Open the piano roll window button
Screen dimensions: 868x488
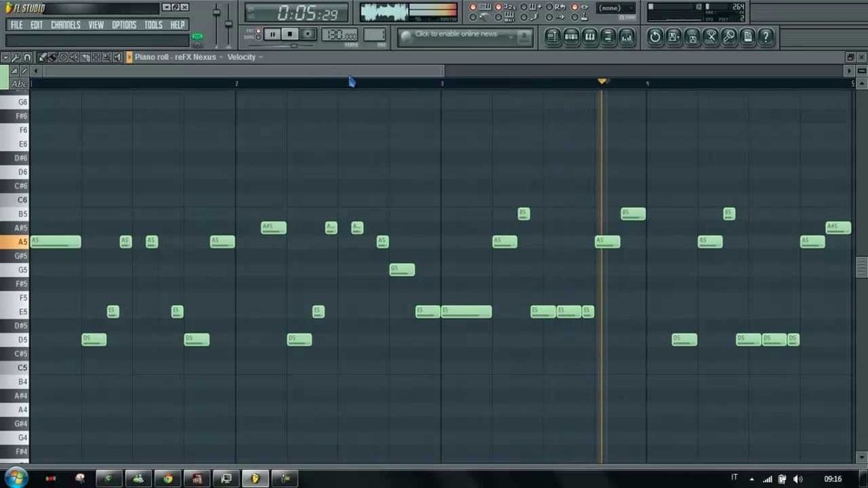[x=589, y=36]
